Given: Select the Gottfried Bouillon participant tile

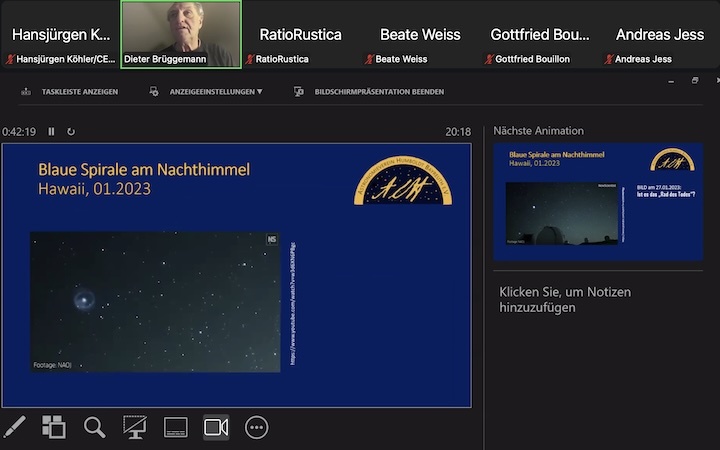Looking at the screenshot, I should point(540,34).
